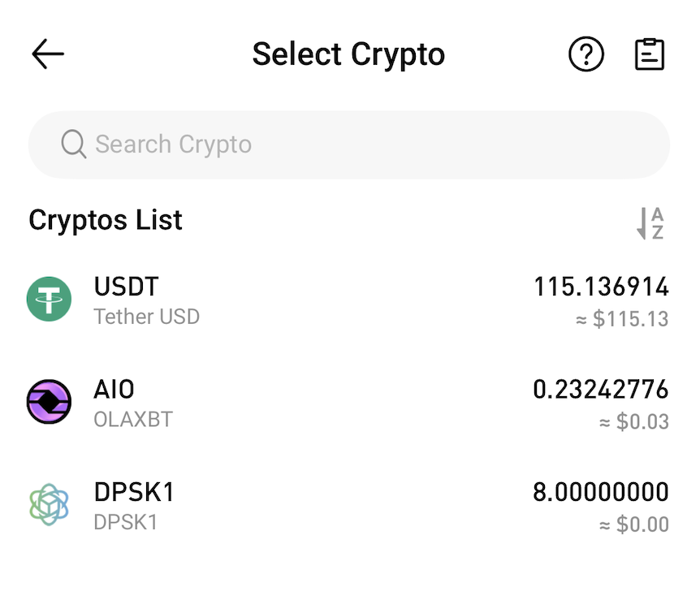The height and width of the screenshot is (604, 700).
Task: Click the ≈ $115.13 value
Action: tap(622, 319)
